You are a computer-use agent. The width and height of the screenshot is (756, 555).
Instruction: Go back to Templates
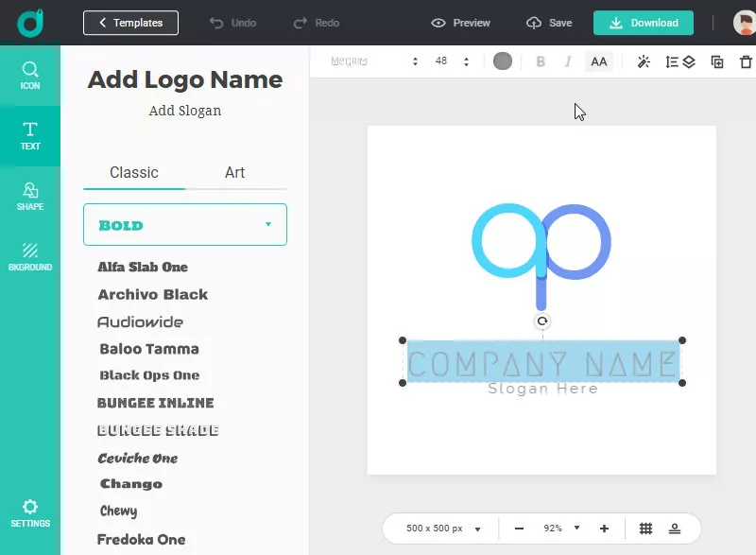tap(130, 22)
